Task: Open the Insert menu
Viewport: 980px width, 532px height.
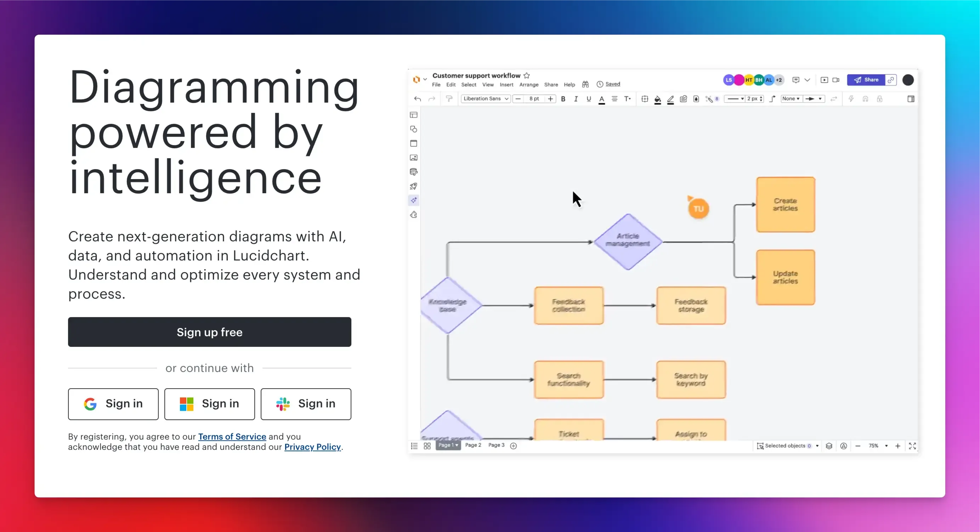Action: pos(506,85)
